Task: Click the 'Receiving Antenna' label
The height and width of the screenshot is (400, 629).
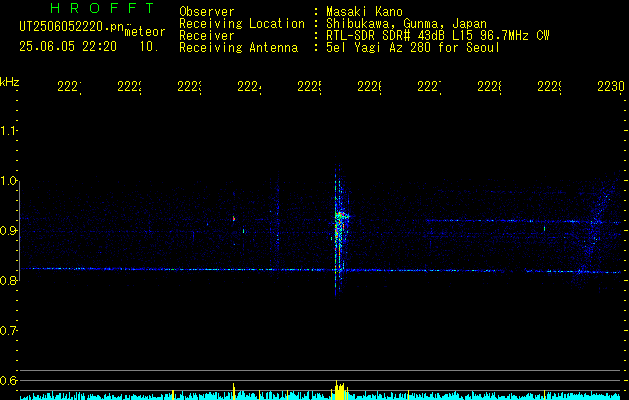Action: pyautogui.click(x=239, y=48)
